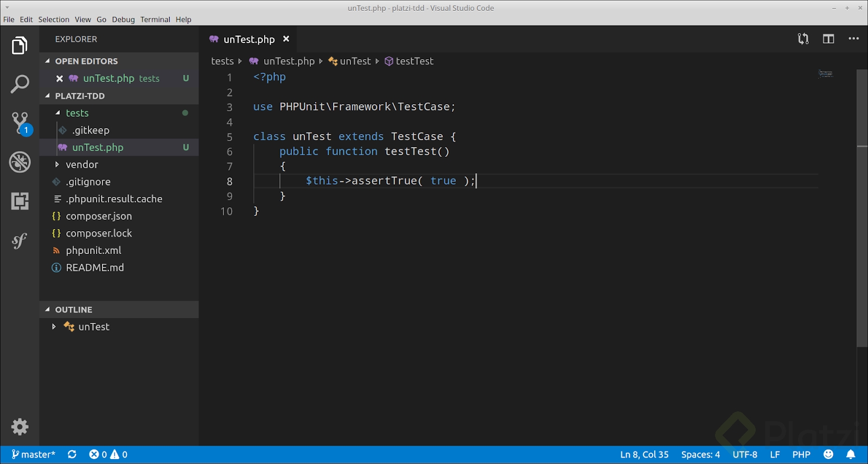The width and height of the screenshot is (868, 464).
Task: Change line endings via LF
Action: tap(775, 455)
